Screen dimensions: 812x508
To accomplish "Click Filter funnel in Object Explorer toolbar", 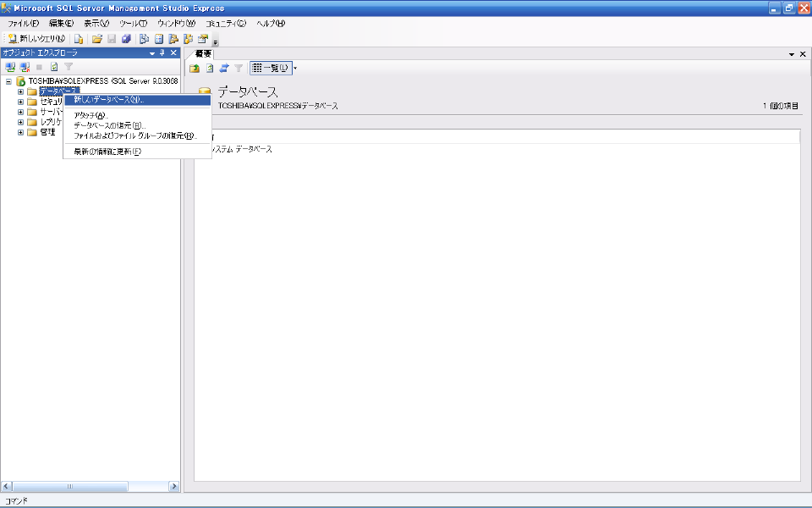I will (x=69, y=67).
